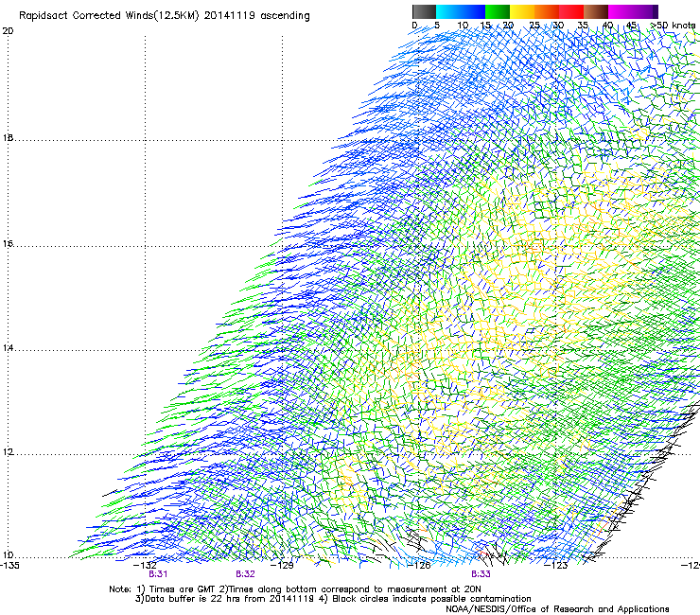Click the blue 10-15 knots legend swatch
The image size is (700, 615).
[x=473, y=11]
